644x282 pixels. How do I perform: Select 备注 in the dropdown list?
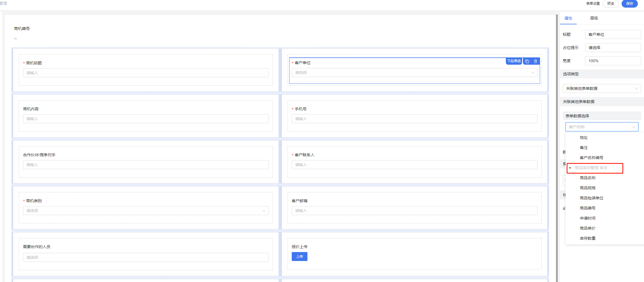(584, 148)
